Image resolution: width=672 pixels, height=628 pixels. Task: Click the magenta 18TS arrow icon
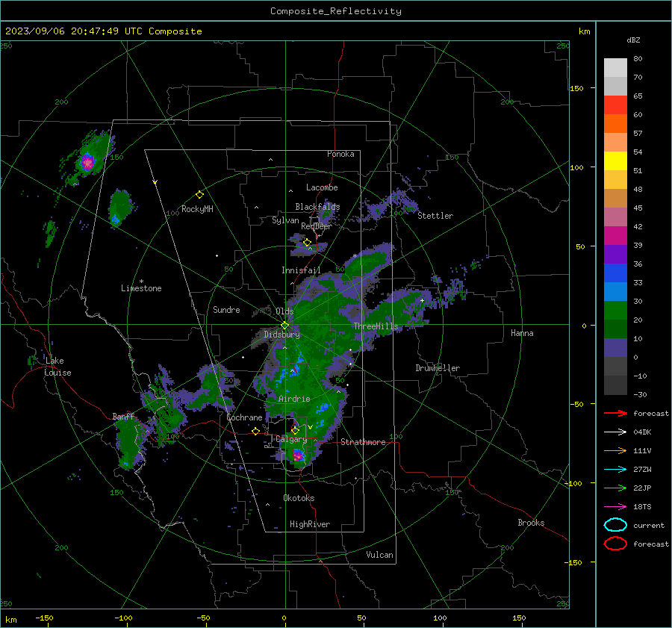point(615,507)
